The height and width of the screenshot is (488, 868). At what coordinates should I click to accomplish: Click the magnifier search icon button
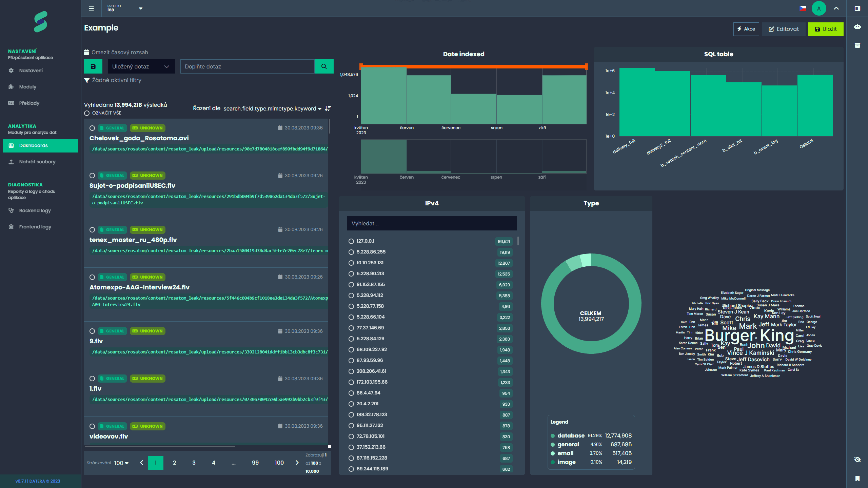(x=324, y=66)
